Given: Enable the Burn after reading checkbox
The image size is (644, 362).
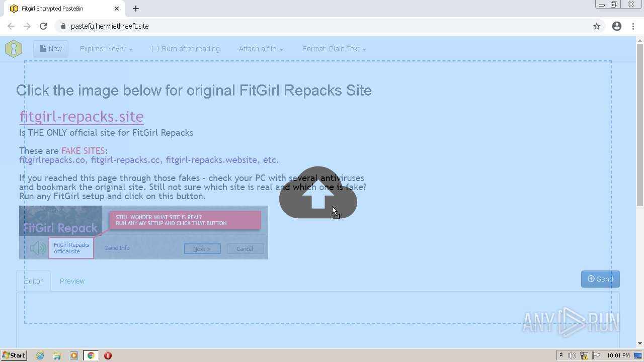Looking at the screenshot, I should (155, 49).
